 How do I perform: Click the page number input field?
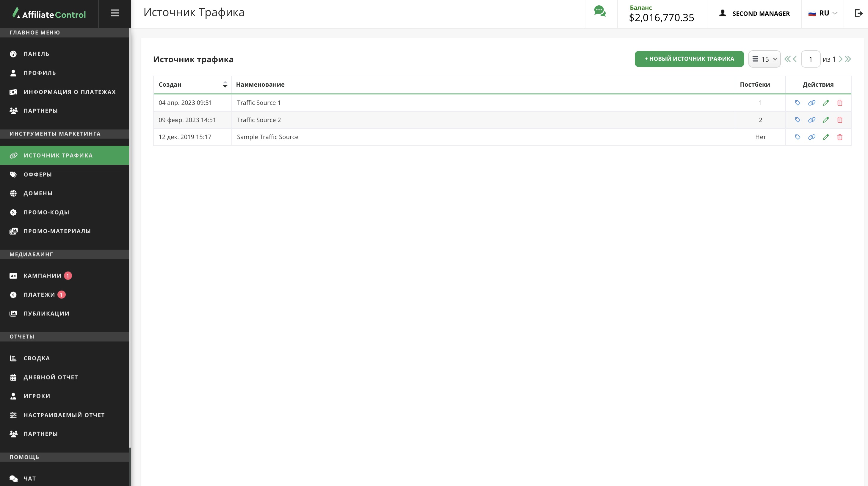810,59
